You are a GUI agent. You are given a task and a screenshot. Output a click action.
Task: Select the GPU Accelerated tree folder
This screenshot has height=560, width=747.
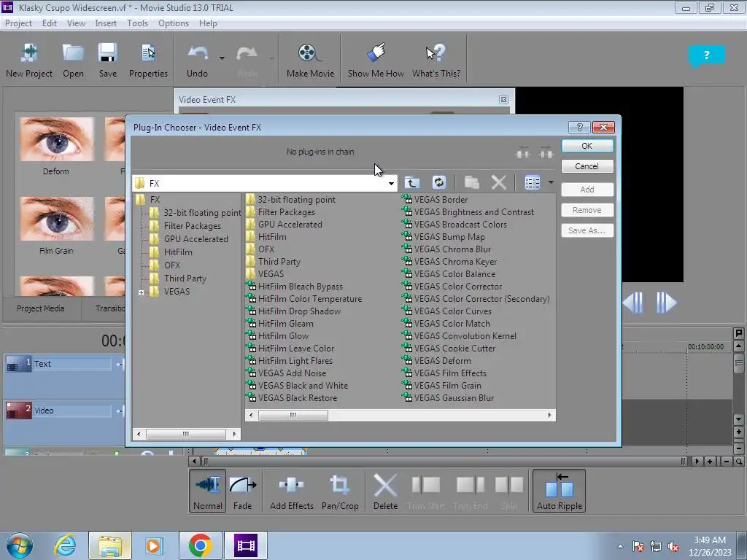click(189, 239)
